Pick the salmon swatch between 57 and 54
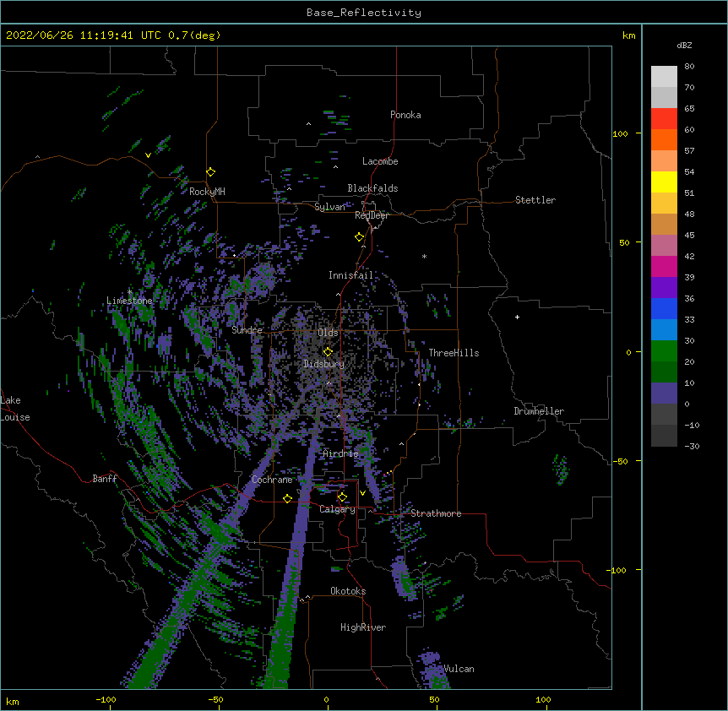The width and height of the screenshot is (728, 711). click(664, 161)
